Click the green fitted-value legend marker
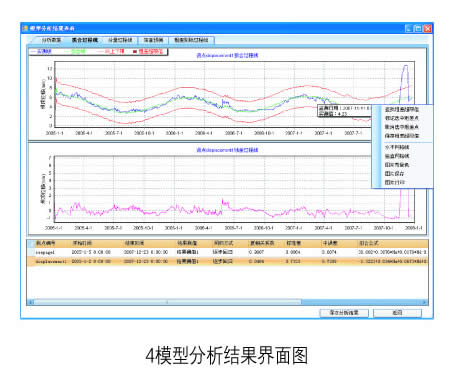This screenshot has width=460, height=370. (67, 52)
